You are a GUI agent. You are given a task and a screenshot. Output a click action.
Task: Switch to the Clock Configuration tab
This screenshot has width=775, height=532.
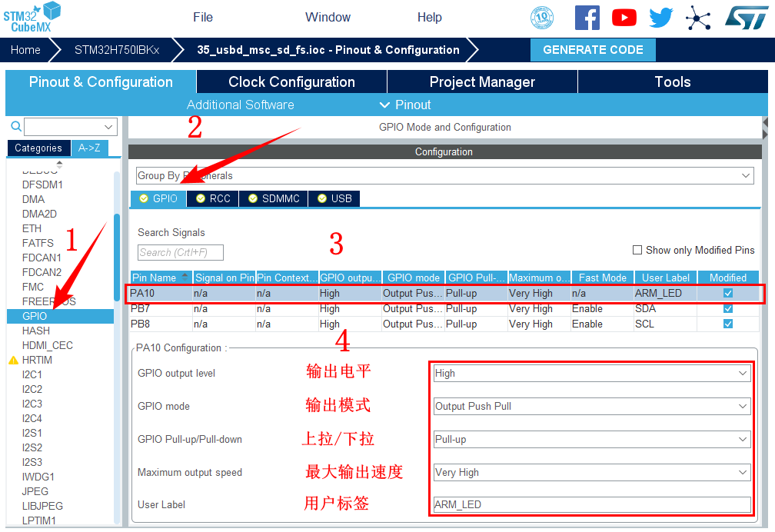291,82
